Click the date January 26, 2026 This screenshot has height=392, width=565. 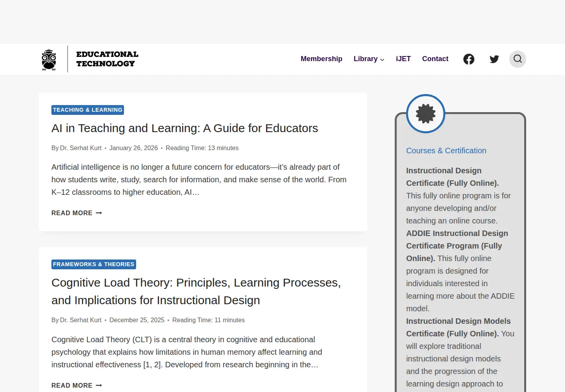coord(134,148)
